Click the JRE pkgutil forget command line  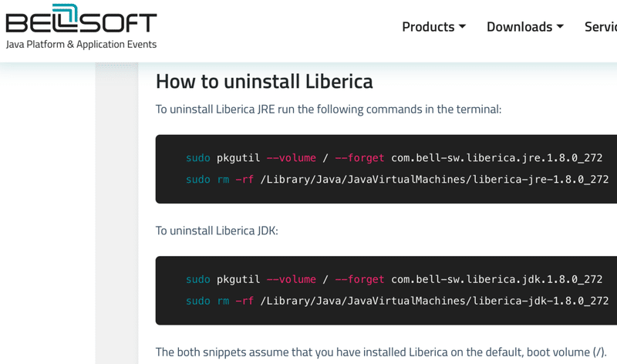(394, 158)
